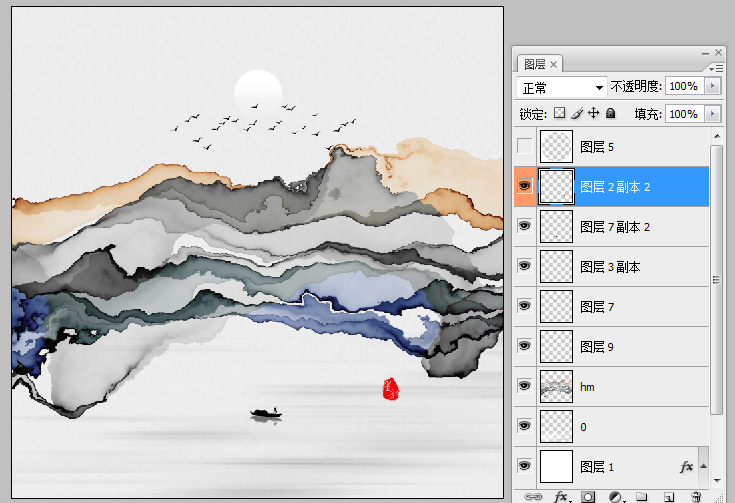This screenshot has width=735, height=503.
Task: Toggle the eye for 图层 9
Action: tap(525, 345)
